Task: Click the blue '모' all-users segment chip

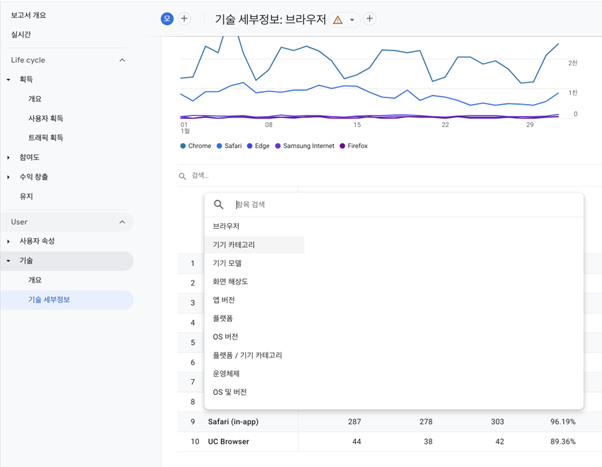Action: [x=167, y=19]
